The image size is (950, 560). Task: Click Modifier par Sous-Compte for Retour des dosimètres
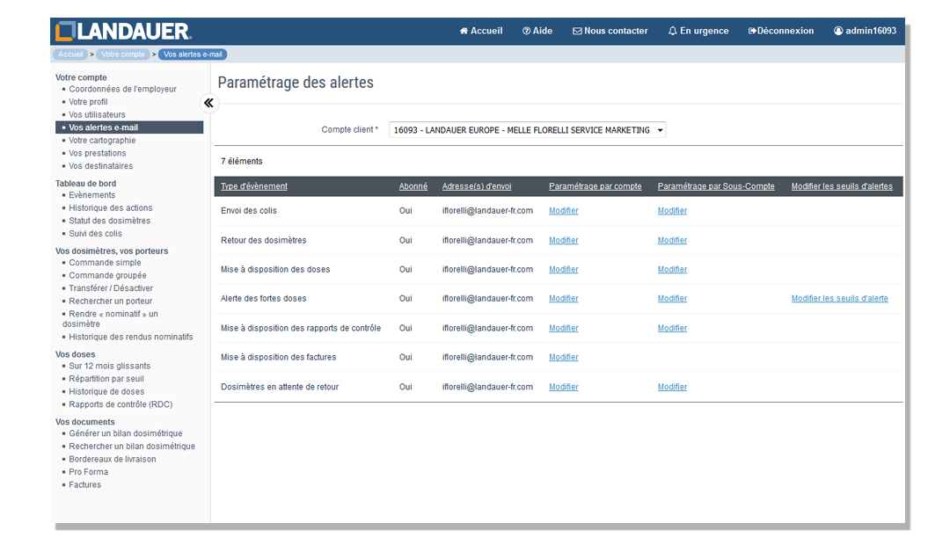(x=671, y=240)
